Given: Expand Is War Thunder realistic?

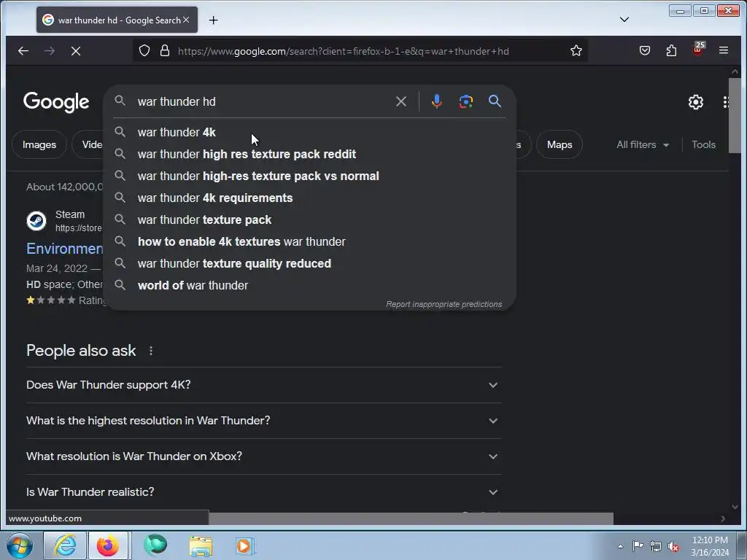Looking at the screenshot, I should tap(264, 492).
